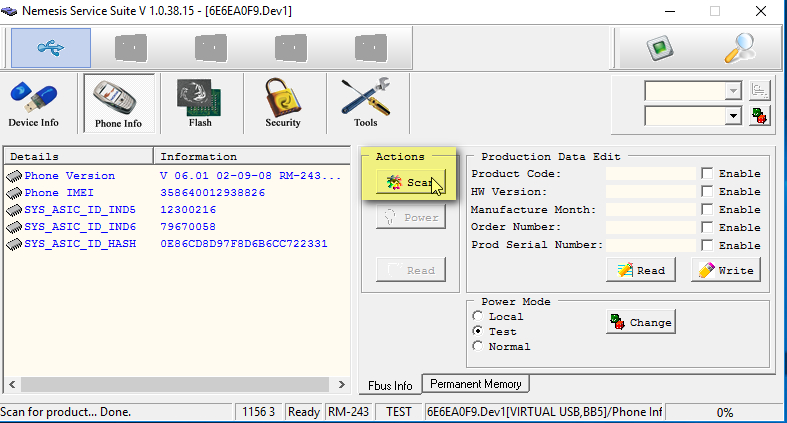787x423 pixels.
Task: Click the Prod Serial Number input field
Action: (x=650, y=245)
